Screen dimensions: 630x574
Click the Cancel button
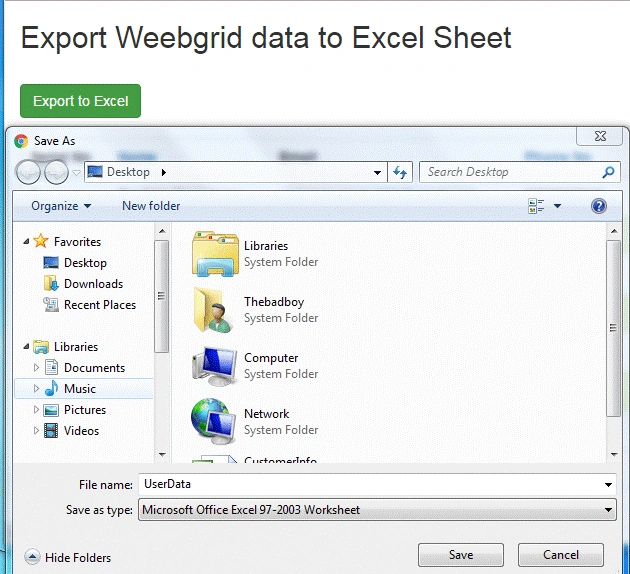pos(561,555)
